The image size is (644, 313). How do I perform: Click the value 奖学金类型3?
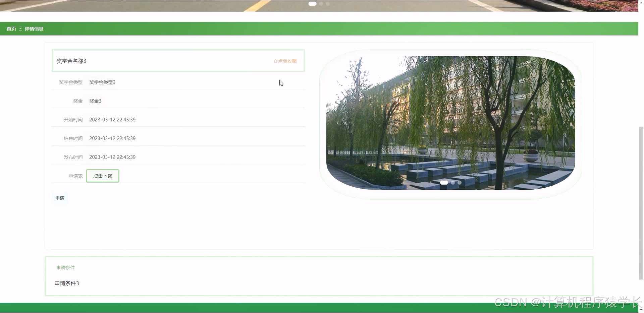(x=102, y=82)
